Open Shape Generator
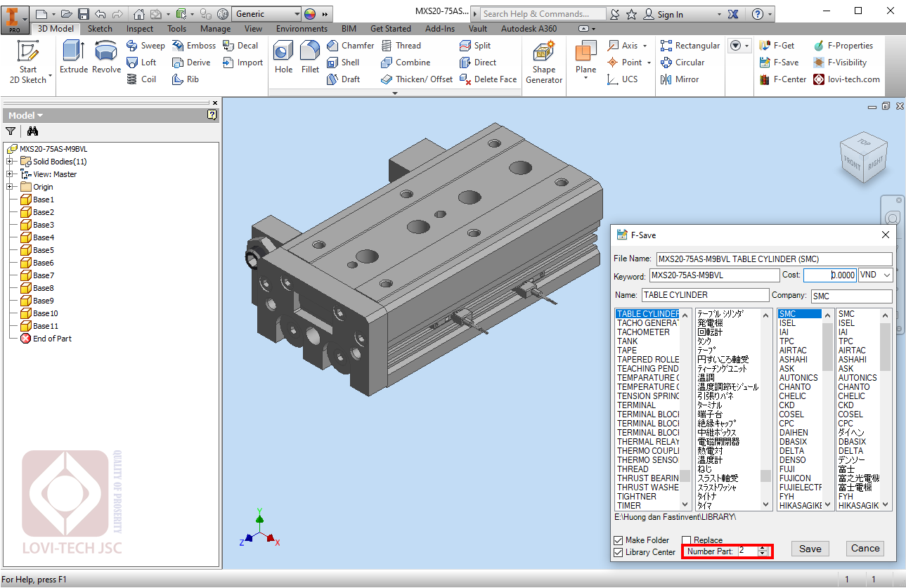 point(544,63)
